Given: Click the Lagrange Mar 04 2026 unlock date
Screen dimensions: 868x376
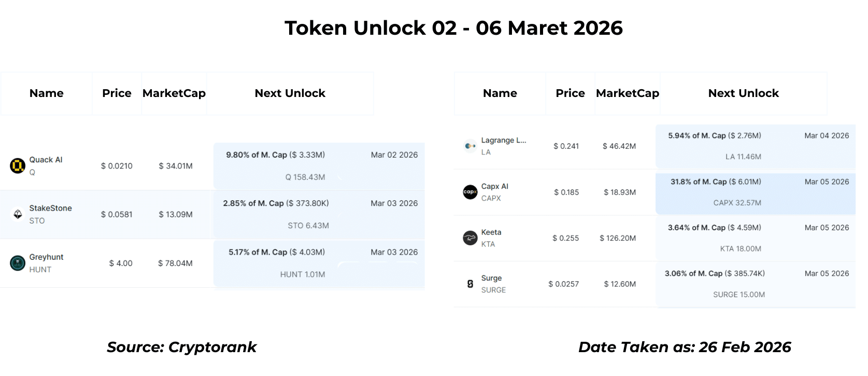Looking at the screenshot, I should click(827, 136).
